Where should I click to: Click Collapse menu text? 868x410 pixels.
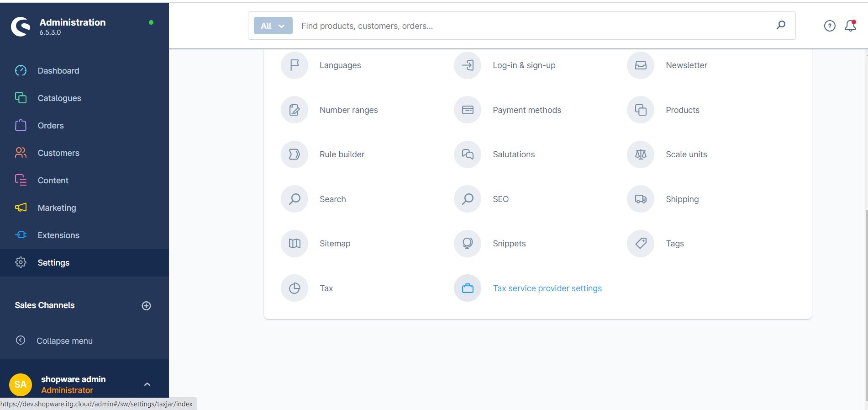coord(64,341)
